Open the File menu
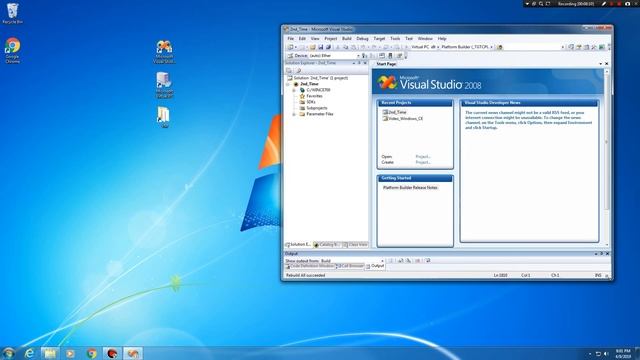 tap(291, 38)
